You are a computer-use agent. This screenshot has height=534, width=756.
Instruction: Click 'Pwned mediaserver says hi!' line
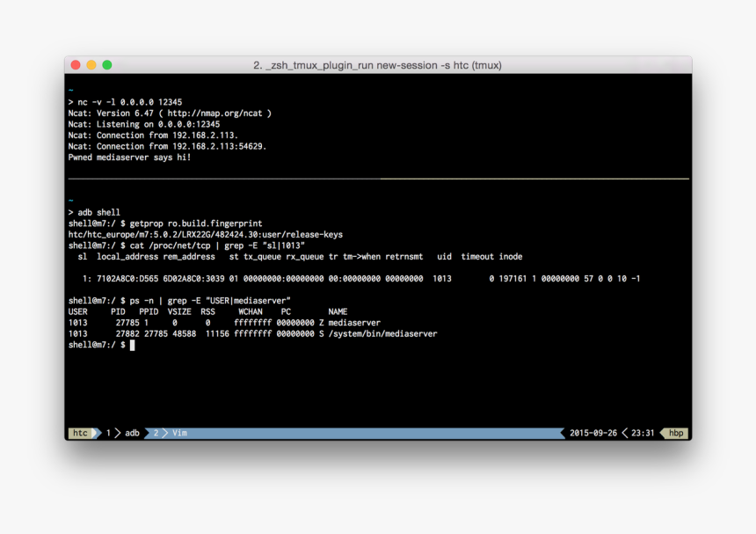[x=130, y=157]
